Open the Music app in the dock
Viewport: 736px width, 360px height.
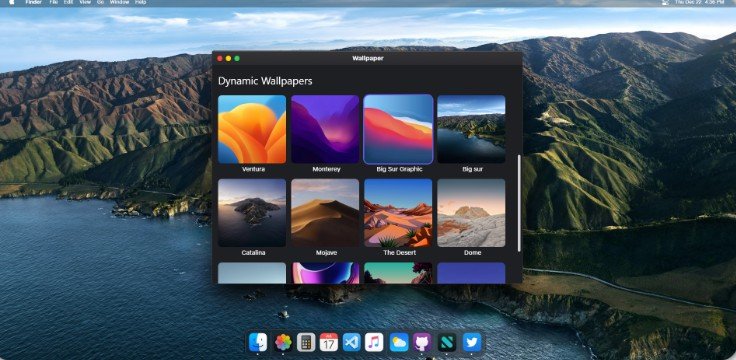374,342
